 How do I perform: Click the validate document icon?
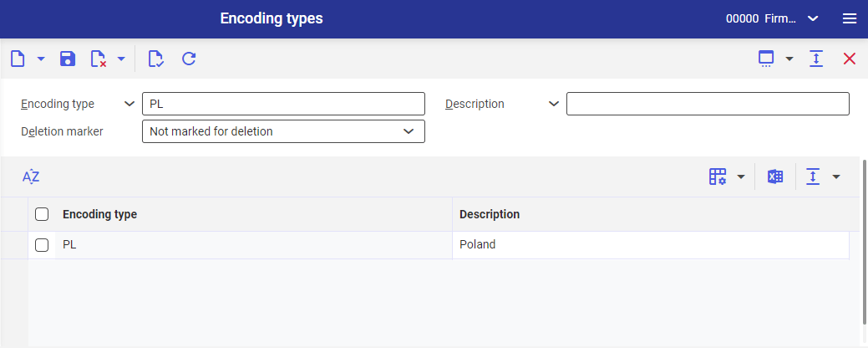(x=155, y=59)
